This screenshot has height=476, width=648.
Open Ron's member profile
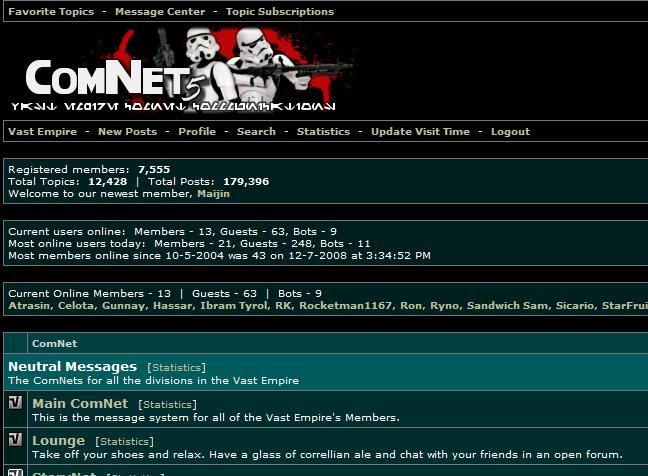point(410,306)
